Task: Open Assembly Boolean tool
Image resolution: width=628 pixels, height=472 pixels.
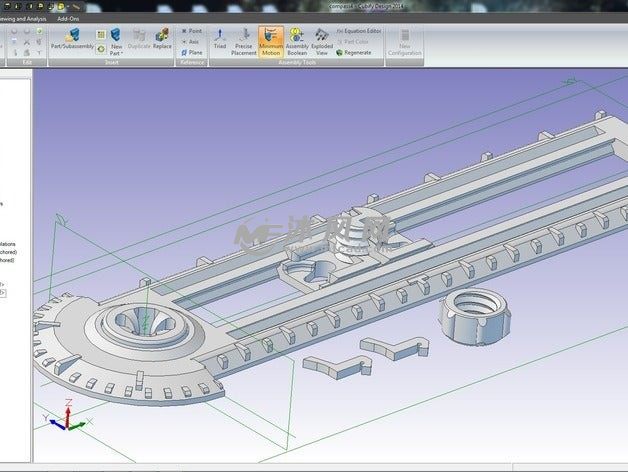Action: pyautogui.click(x=297, y=41)
